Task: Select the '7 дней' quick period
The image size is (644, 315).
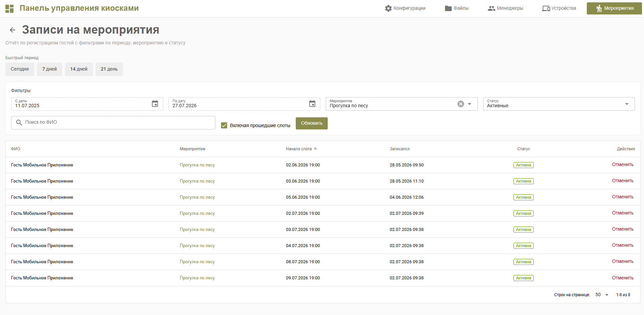Action: coord(49,69)
